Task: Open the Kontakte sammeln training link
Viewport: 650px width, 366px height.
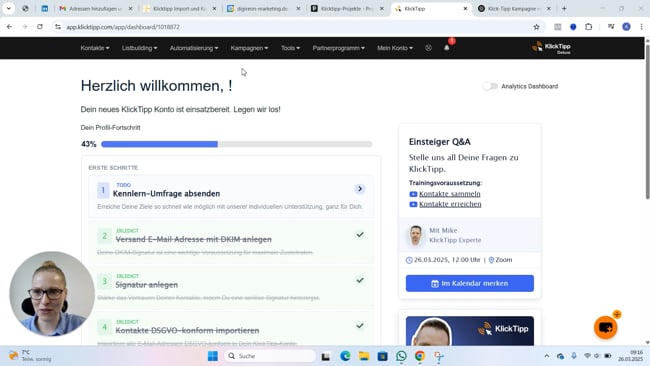Action: click(449, 194)
